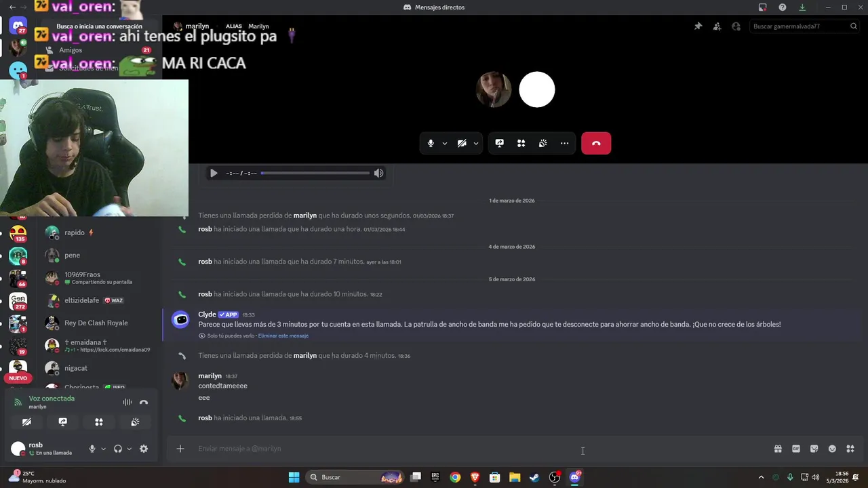Open the server icon with 135 badge
This screenshot has width=868, height=488.
click(x=18, y=233)
